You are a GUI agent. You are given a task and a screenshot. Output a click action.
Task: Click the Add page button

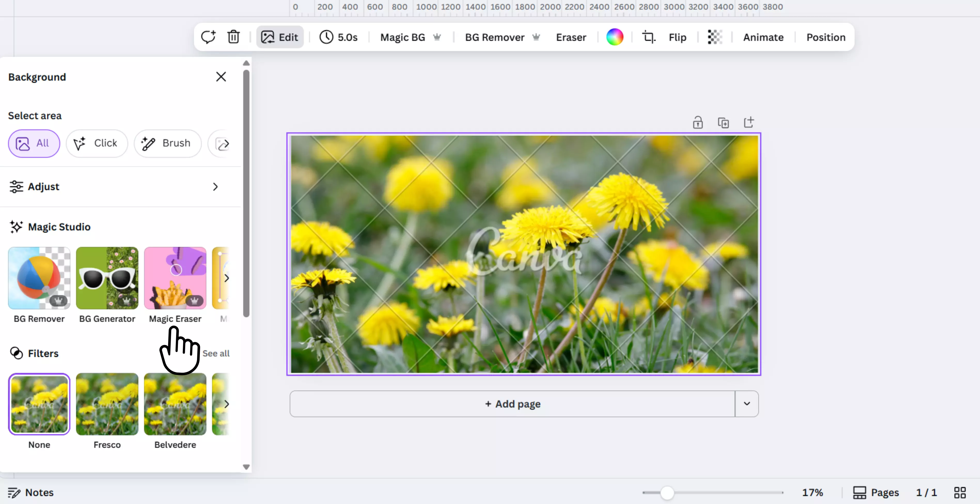coord(512,403)
